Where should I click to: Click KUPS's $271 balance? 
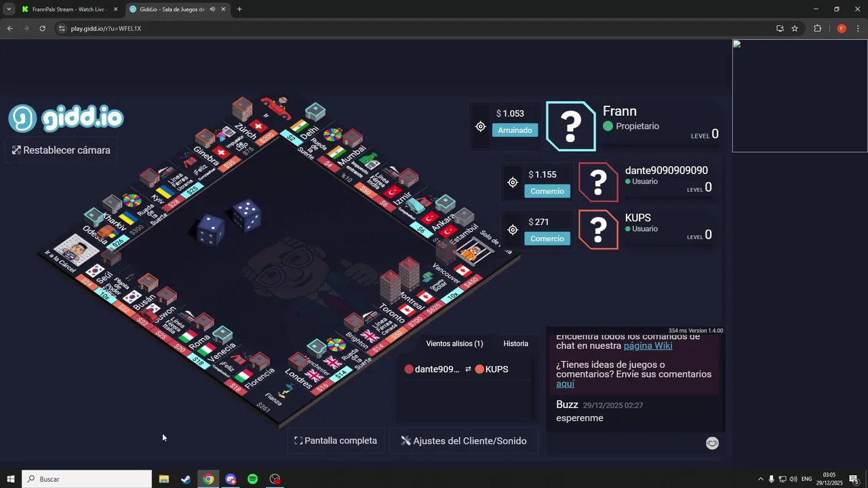point(538,222)
